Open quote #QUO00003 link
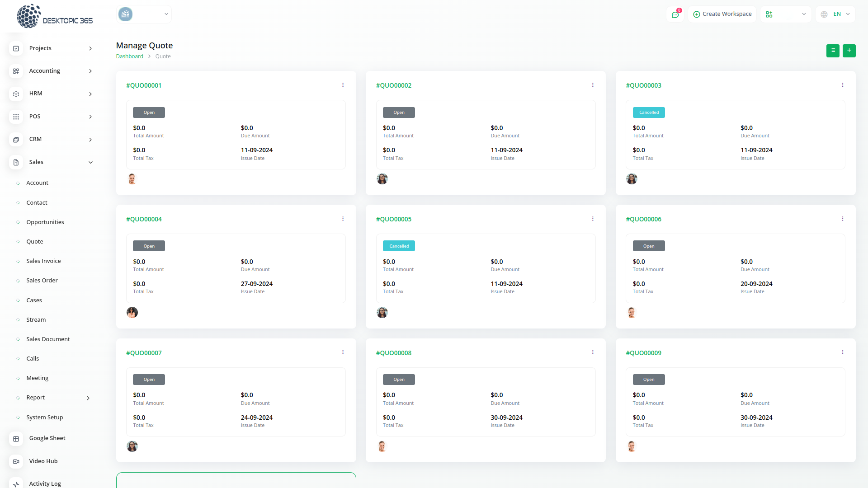 tap(643, 85)
